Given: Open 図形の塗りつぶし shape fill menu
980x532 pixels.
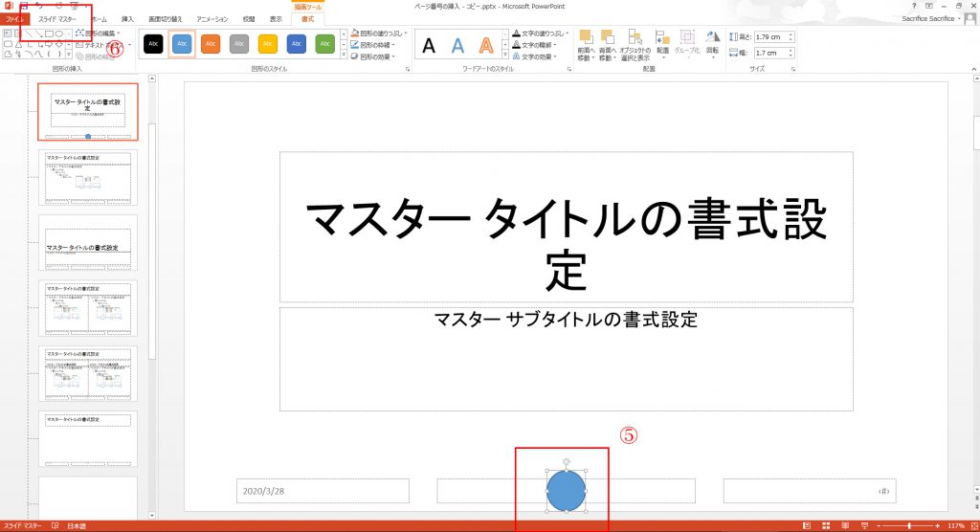Looking at the screenshot, I should pyautogui.click(x=379, y=33).
